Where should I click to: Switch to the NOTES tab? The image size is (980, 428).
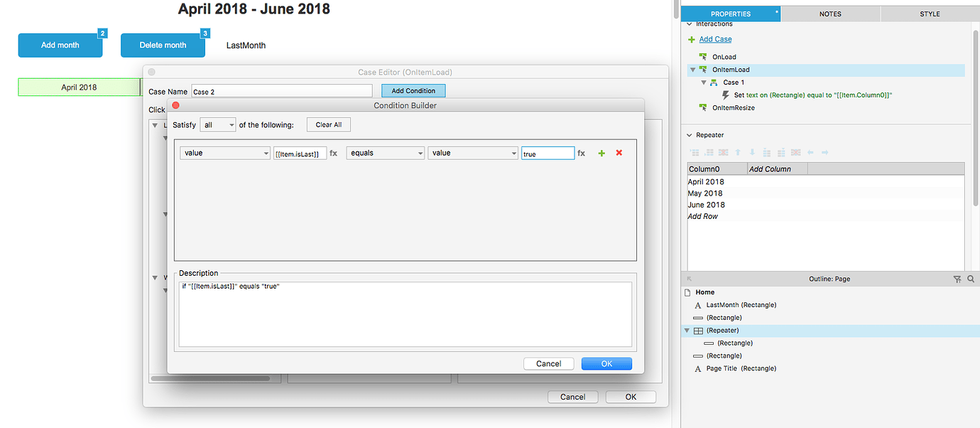pos(829,14)
